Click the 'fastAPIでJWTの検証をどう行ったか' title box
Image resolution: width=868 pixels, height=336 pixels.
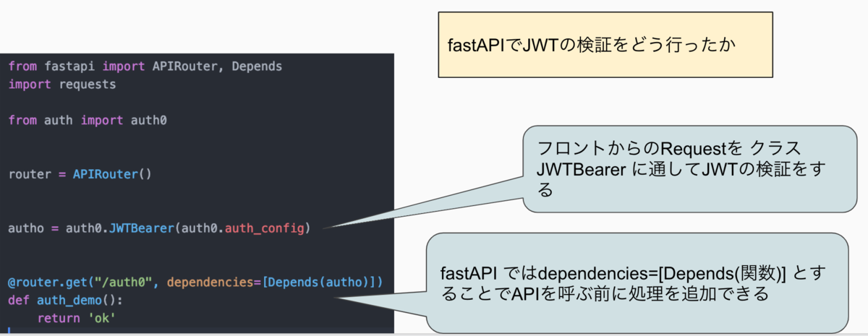pyautogui.click(x=606, y=44)
